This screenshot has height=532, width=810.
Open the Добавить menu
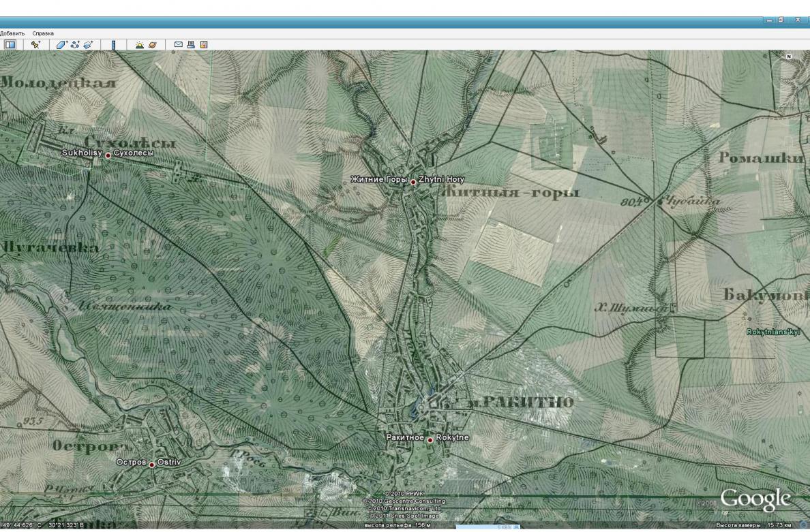(x=12, y=33)
